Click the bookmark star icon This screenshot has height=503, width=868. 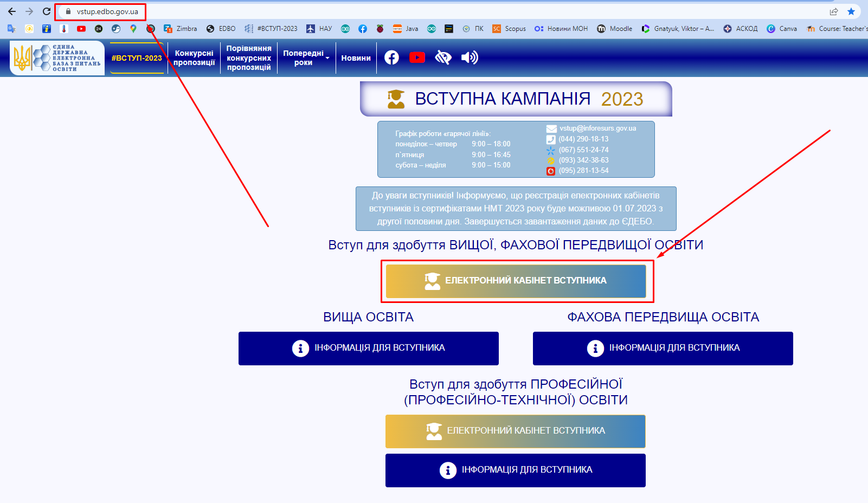(x=851, y=11)
